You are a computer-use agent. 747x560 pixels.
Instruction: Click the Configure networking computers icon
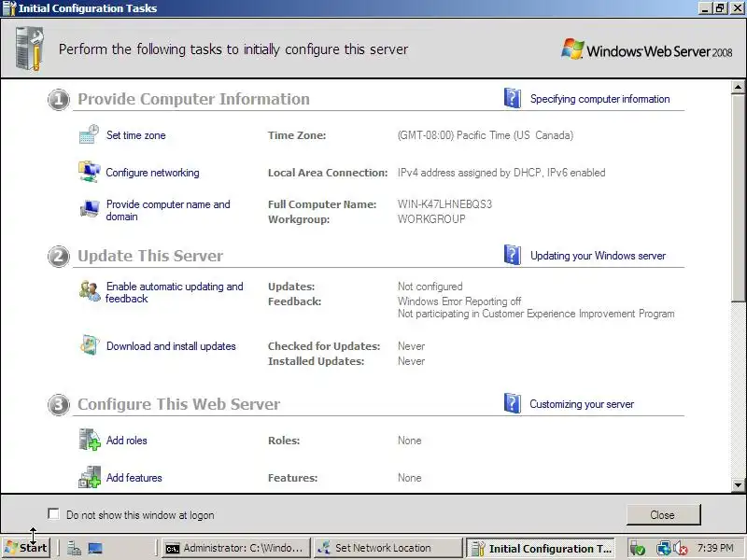click(89, 172)
